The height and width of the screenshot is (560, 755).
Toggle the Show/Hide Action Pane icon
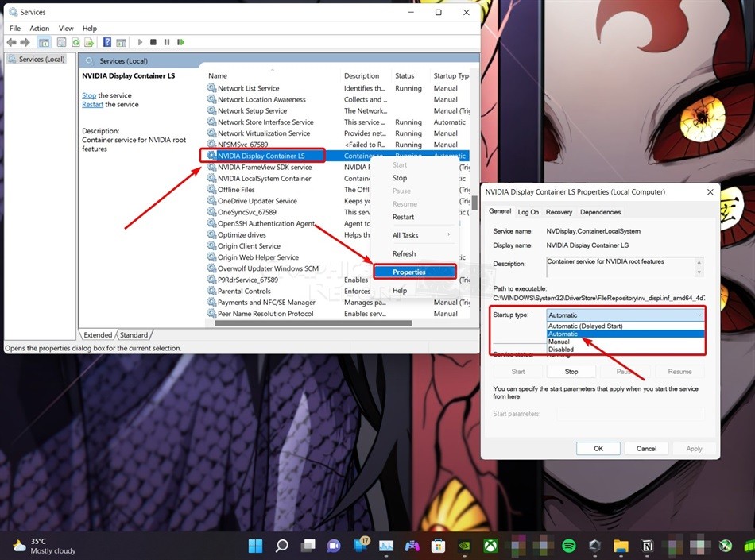click(x=121, y=42)
